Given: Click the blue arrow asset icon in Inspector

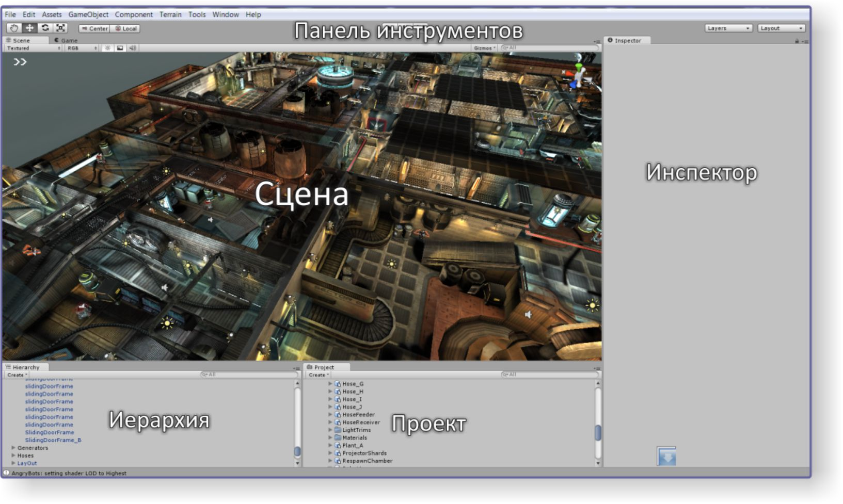Looking at the screenshot, I should 666,457.
